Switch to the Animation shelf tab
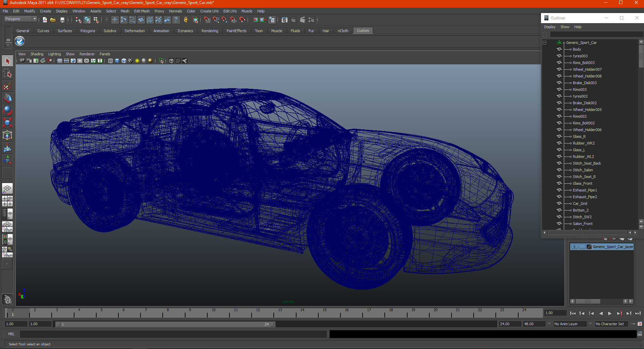The width and height of the screenshot is (644, 349). pyautogui.click(x=161, y=31)
